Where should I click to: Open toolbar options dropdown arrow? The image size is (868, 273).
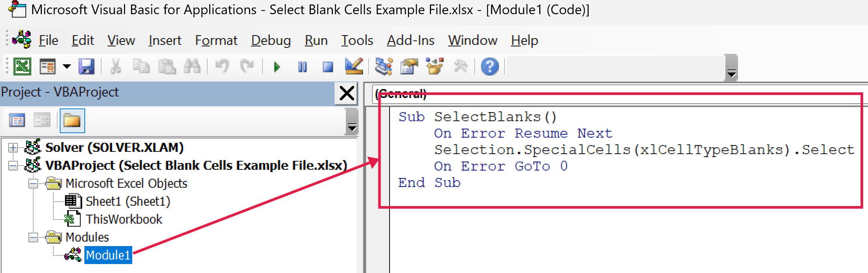pyautogui.click(x=731, y=73)
